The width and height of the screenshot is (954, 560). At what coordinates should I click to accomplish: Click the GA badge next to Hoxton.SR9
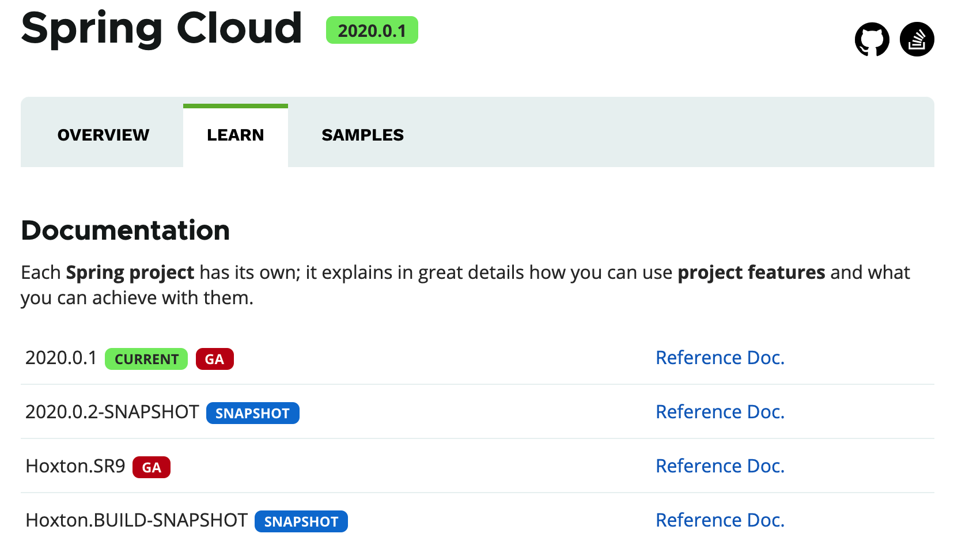[x=152, y=467]
